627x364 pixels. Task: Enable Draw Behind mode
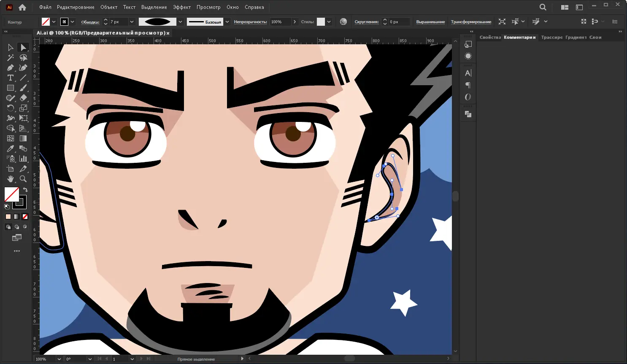(x=17, y=227)
